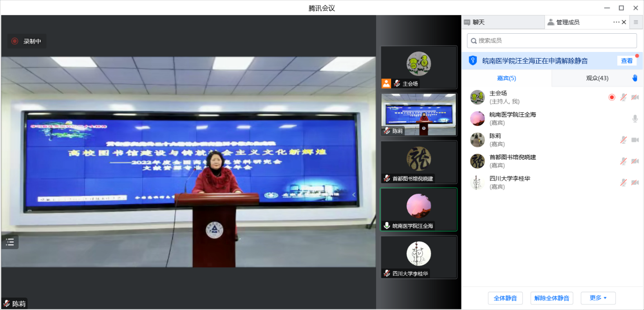Image resolution: width=644 pixels, height=310 pixels.
Task: Toggle camera for 四川大学李桂华
Action: tap(635, 182)
